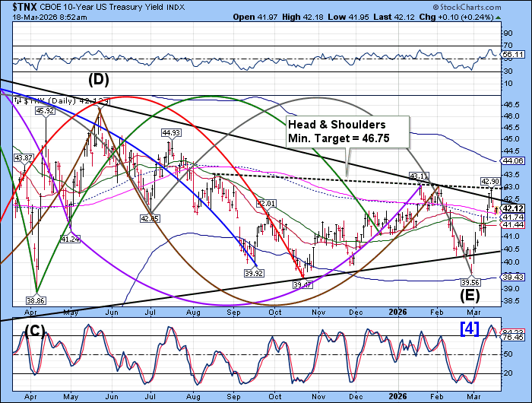Viewport: 532px width, 403px height.
Task: Click the 45.92 peak price label
Action: tap(46, 111)
